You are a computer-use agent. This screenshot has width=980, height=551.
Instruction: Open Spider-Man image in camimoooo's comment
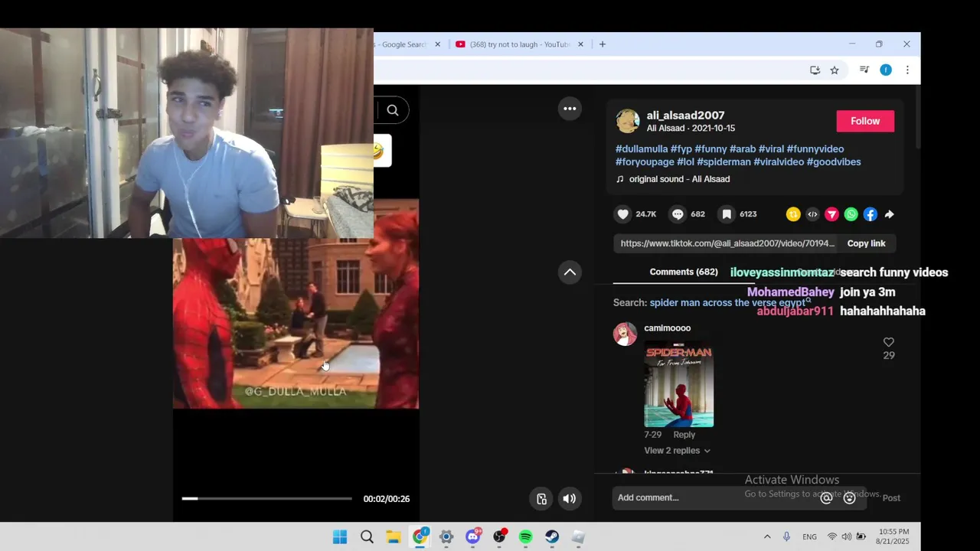679,384
